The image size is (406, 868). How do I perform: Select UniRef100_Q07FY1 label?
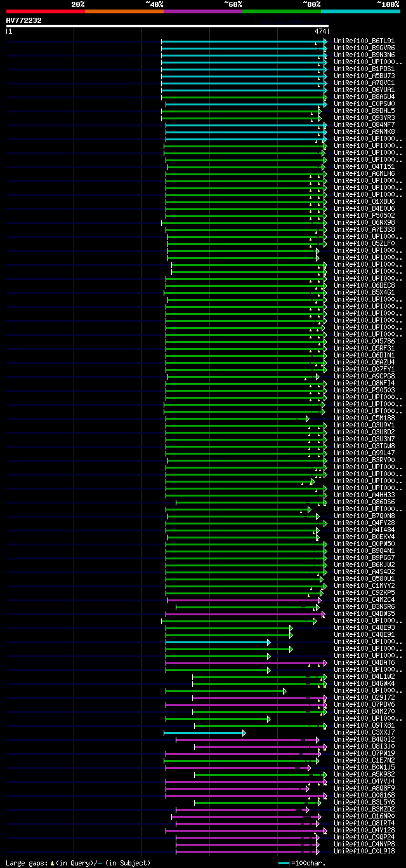(365, 369)
